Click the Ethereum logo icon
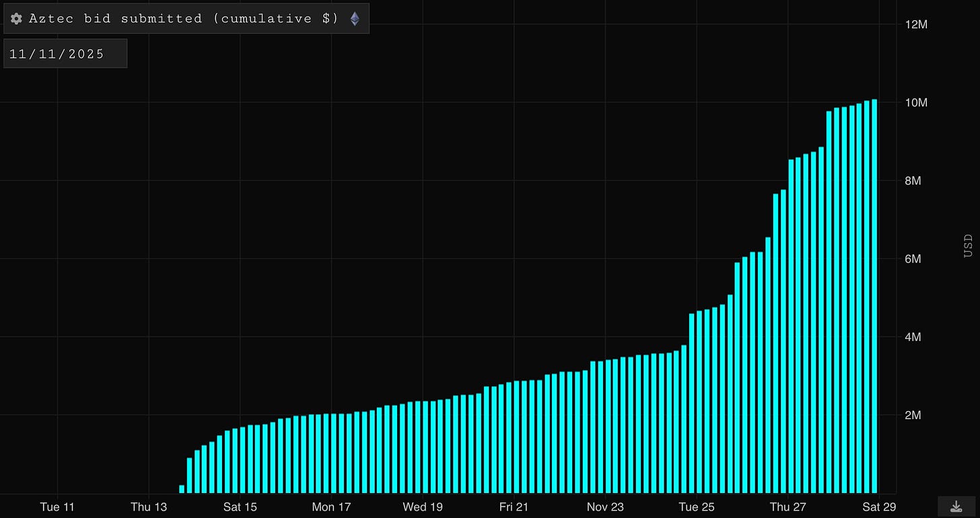Screen dimensions: 980x518 coord(355,19)
